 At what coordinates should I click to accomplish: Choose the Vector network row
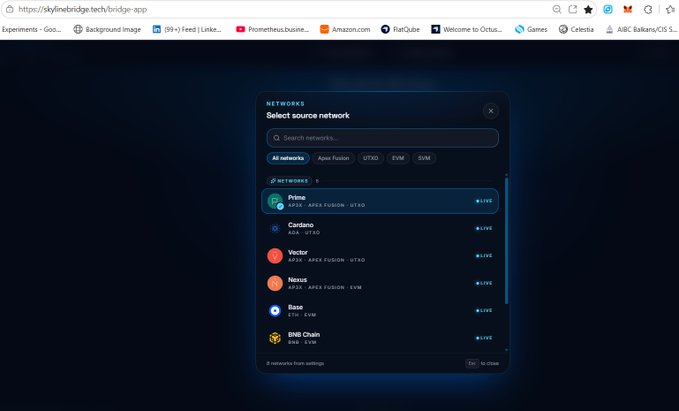(380, 256)
